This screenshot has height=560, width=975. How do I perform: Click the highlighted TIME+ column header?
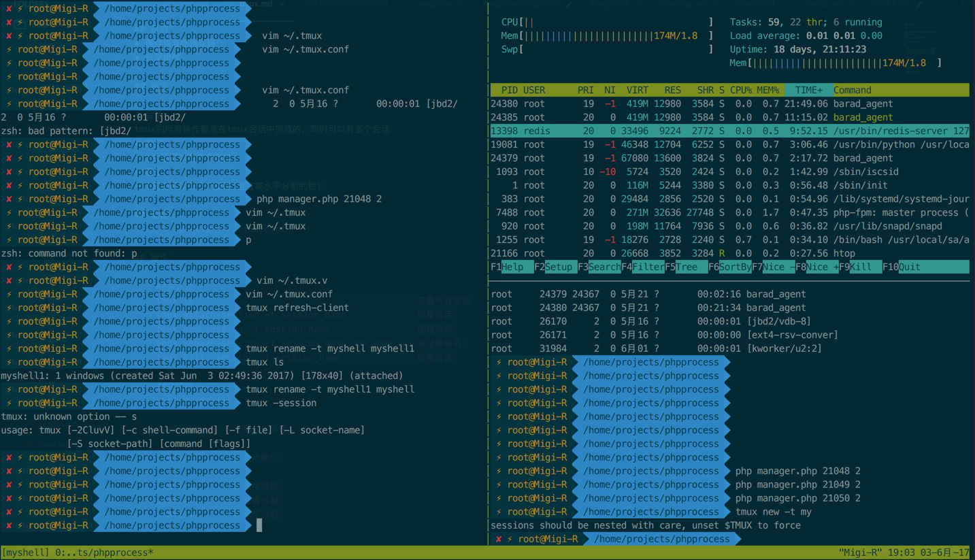pyautogui.click(x=809, y=90)
